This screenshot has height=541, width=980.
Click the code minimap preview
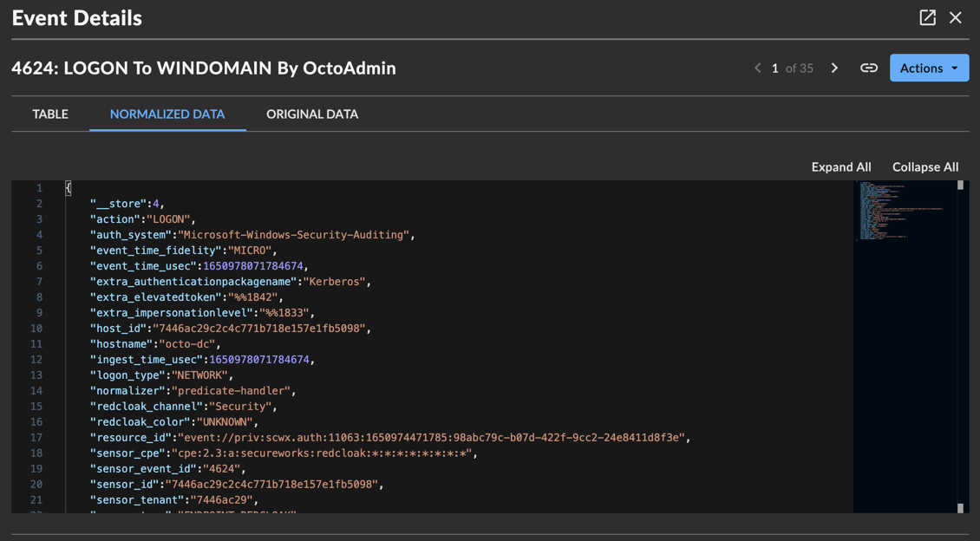click(904, 211)
